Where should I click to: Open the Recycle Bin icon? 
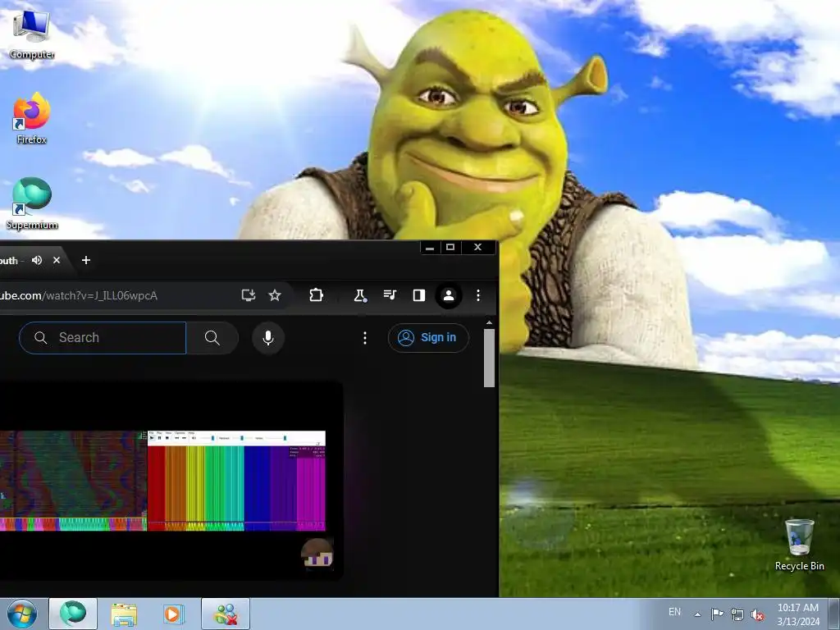pos(799,545)
